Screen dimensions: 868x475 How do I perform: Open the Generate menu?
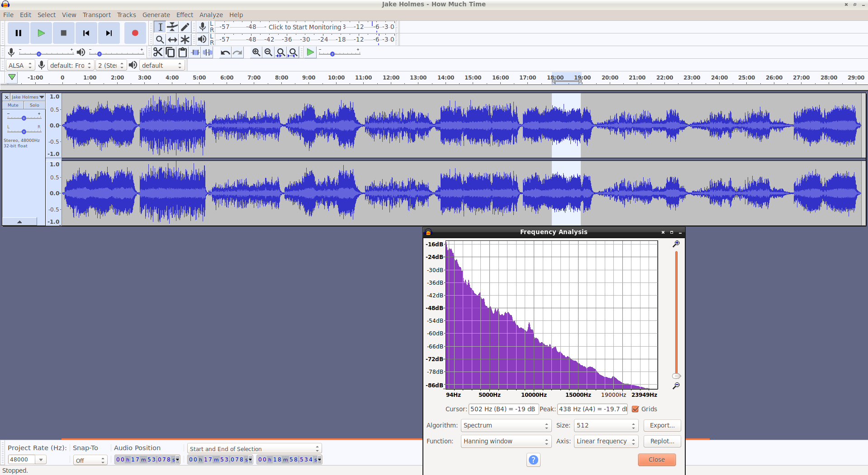click(156, 15)
